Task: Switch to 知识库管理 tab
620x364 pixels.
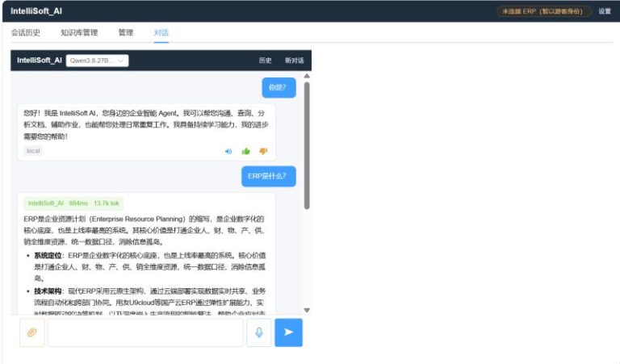Action: [79, 32]
